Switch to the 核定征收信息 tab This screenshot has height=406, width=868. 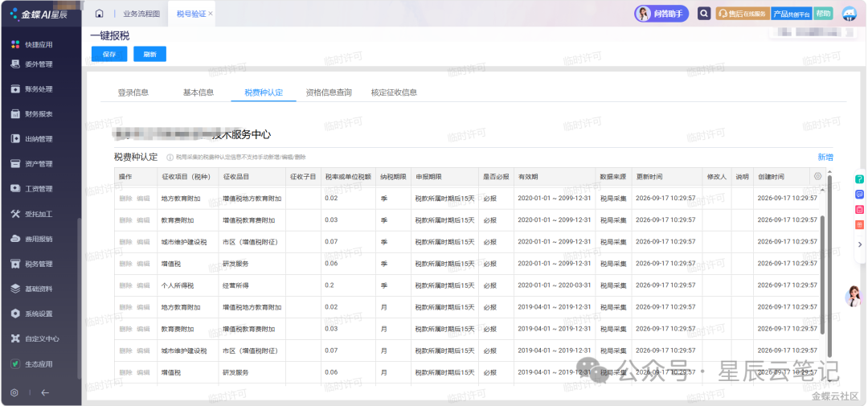[x=394, y=92]
